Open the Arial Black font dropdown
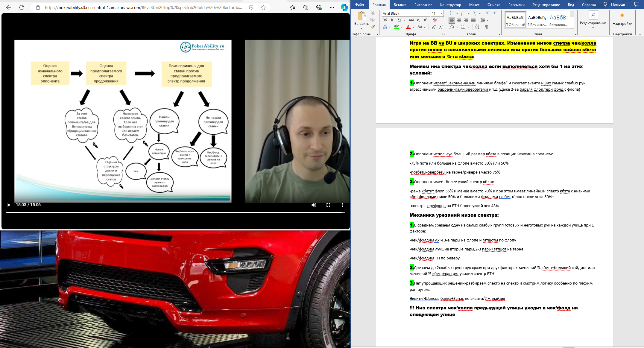644x348 pixels. point(428,13)
